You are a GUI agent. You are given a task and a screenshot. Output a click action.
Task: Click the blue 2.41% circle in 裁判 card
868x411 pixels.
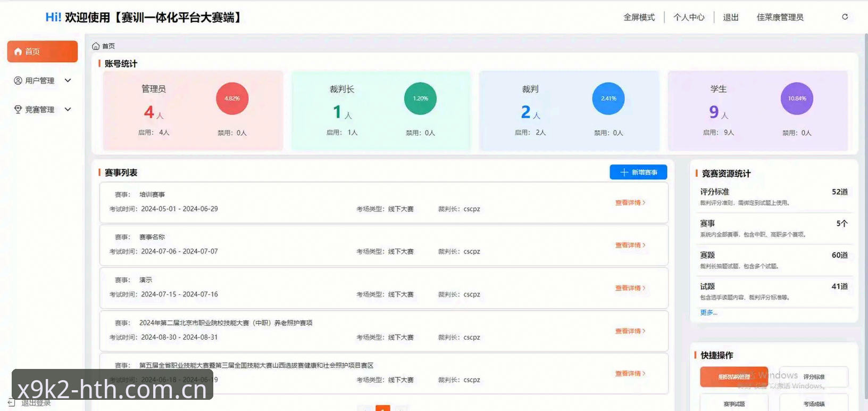(608, 98)
